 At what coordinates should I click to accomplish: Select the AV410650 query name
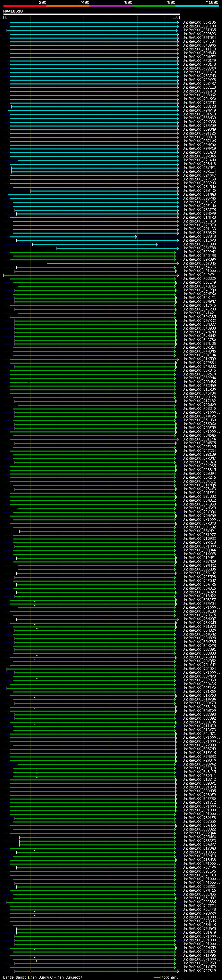pyautogui.click(x=13, y=11)
